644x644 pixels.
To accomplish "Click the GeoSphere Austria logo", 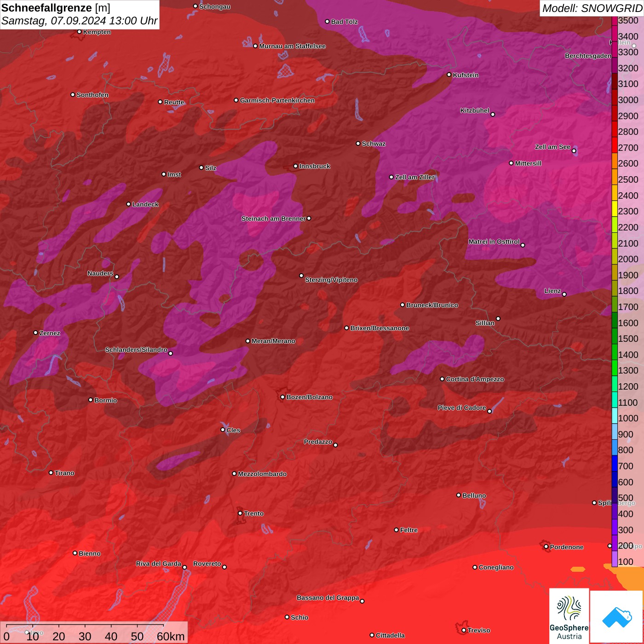I will pyautogui.click(x=569, y=615).
